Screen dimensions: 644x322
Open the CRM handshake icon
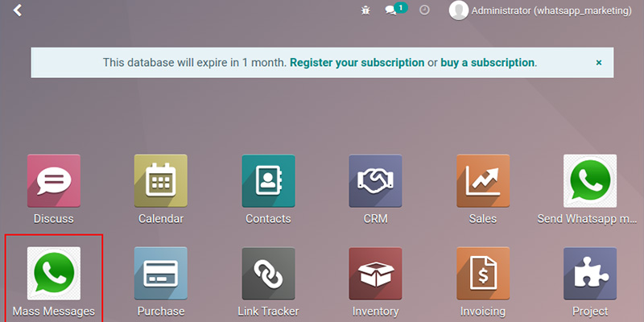[x=375, y=182]
